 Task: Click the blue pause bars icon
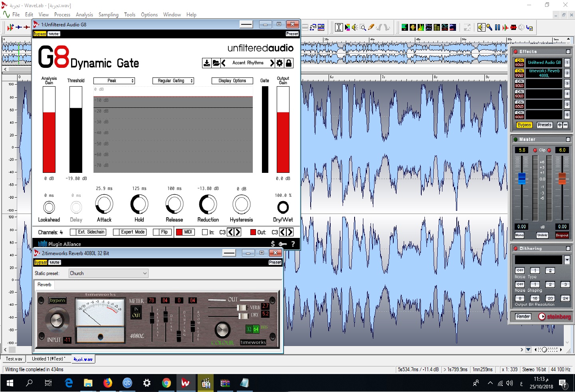(x=498, y=27)
